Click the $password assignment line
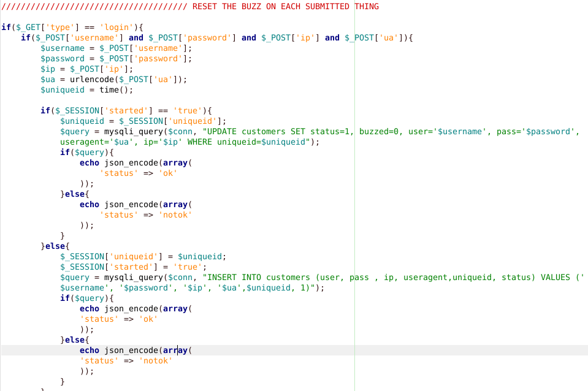588x391 pixels. (116, 59)
